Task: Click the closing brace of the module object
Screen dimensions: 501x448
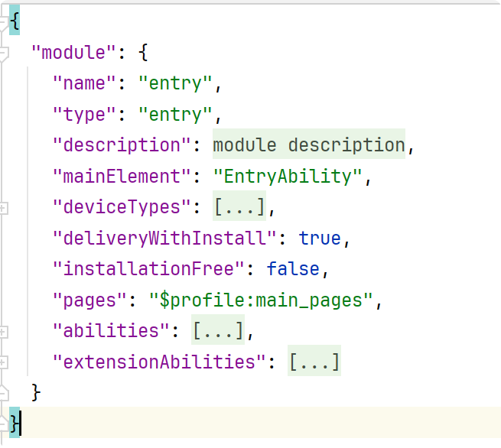Action: click(x=36, y=392)
